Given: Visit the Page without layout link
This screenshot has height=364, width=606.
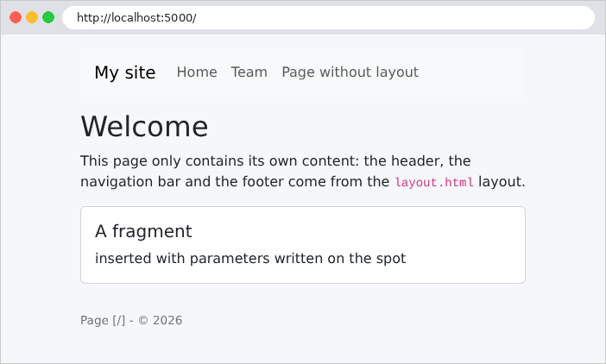Looking at the screenshot, I should pyautogui.click(x=350, y=72).
